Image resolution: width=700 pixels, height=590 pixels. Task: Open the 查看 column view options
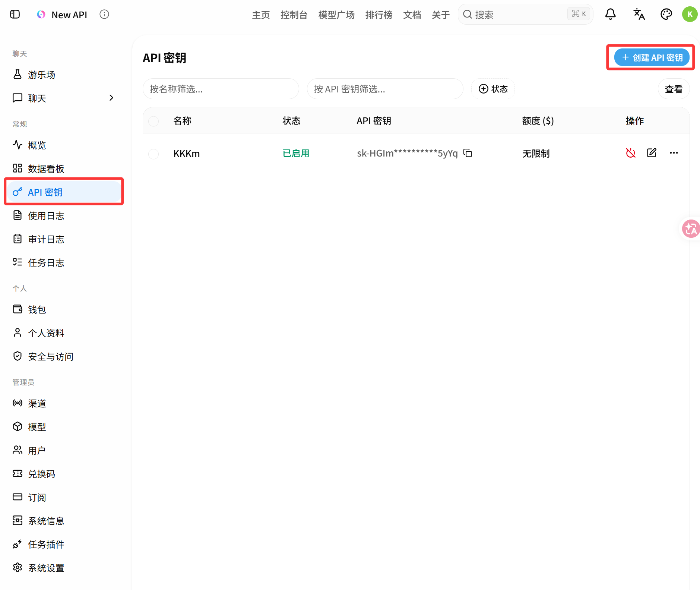[x=674, y=89]
